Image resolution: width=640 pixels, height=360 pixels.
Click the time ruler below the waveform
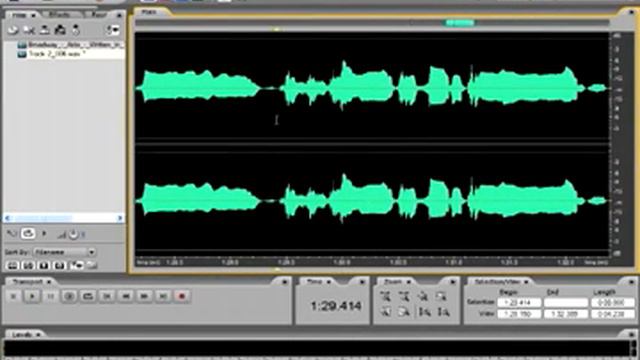[x=372, y=262]
